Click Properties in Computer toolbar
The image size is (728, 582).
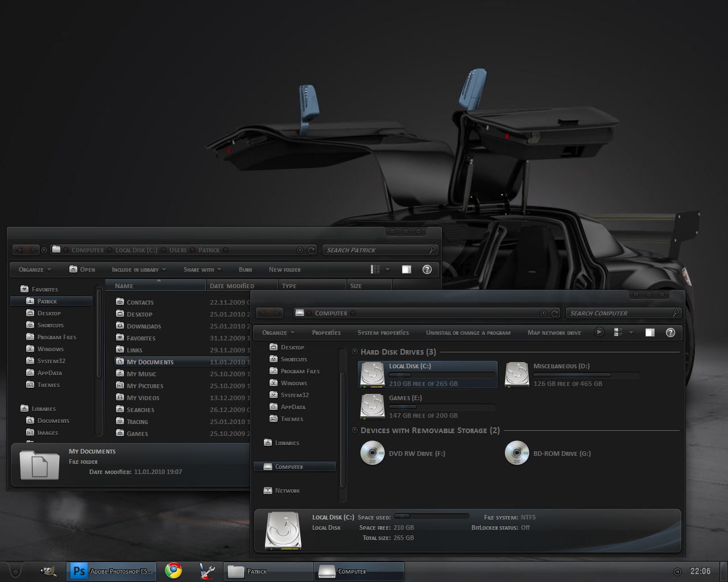click(326, 332)
